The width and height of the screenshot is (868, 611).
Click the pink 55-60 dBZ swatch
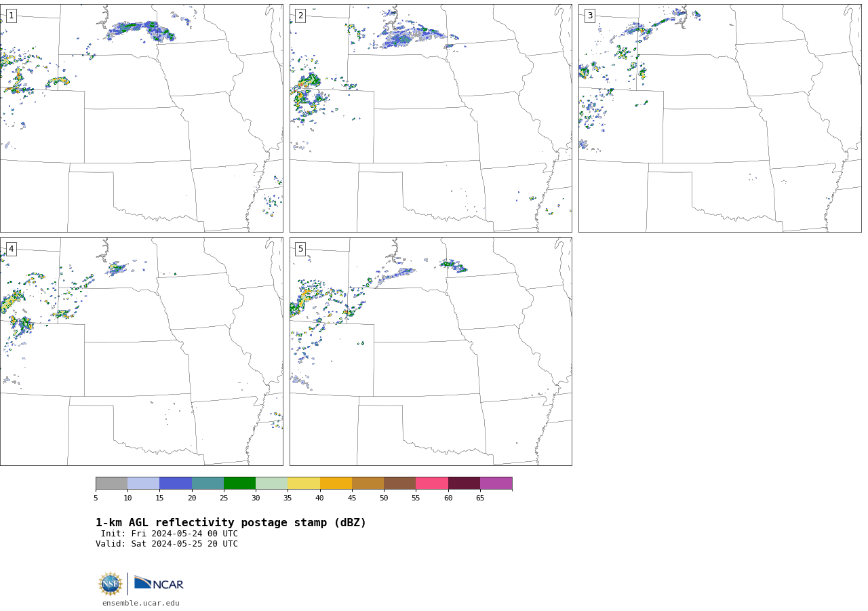click(x=432, y=484)
